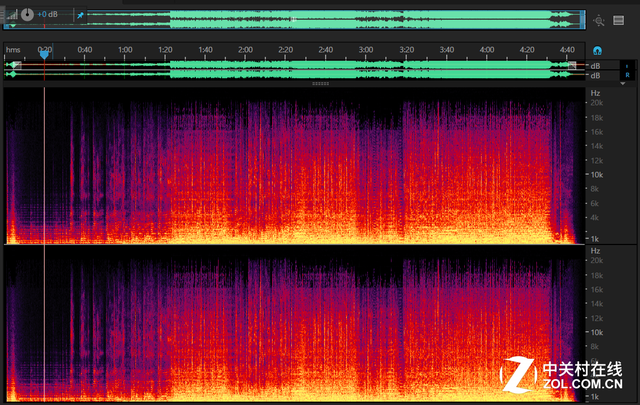
Task: Click the zoom navigator magnifier icon
Action: [599, 19]
